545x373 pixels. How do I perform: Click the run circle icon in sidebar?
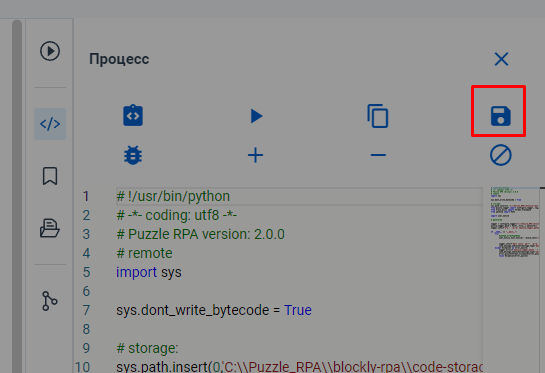50,51
